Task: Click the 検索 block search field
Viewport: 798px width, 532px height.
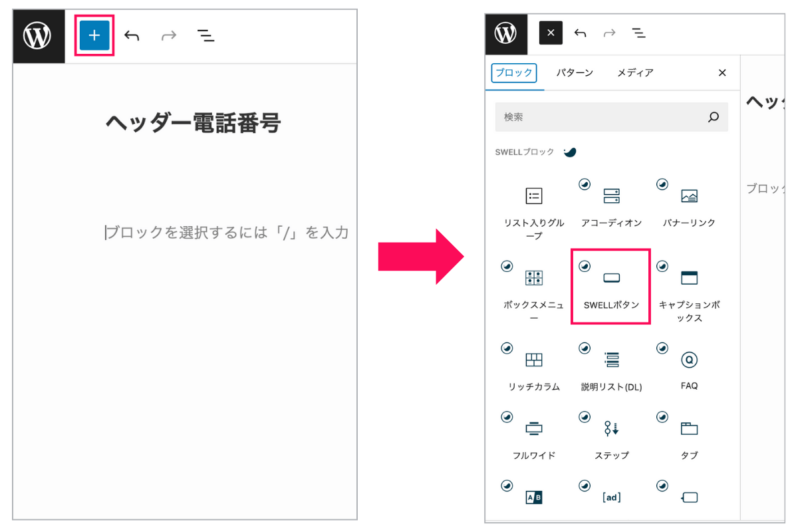Action: coord(611,117)
